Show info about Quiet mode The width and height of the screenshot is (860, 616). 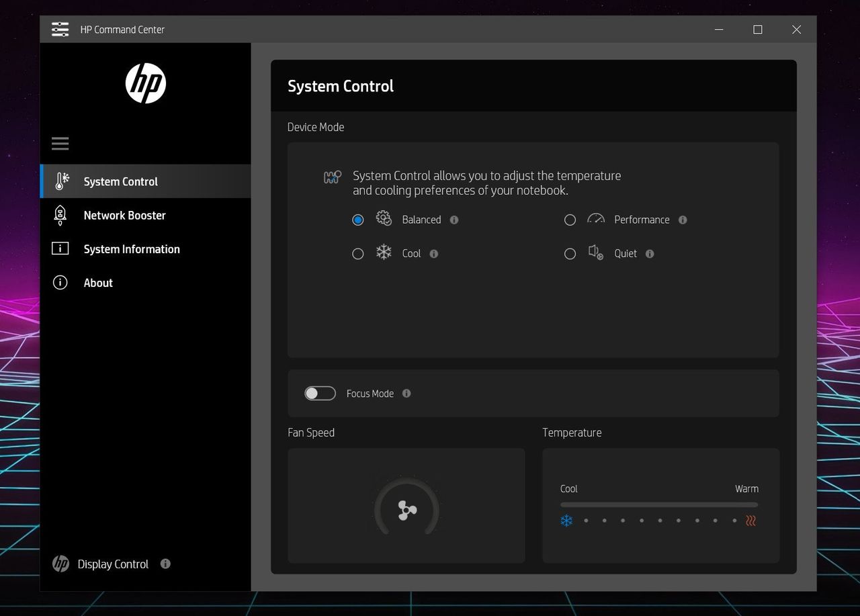click(650, 253)
